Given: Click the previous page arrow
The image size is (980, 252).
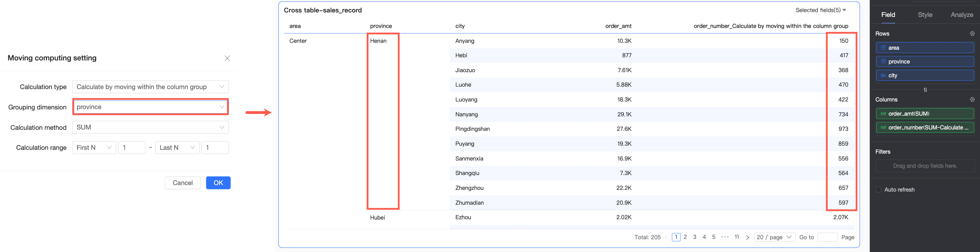Looking at the screenshot, I should tap(666, 238).
